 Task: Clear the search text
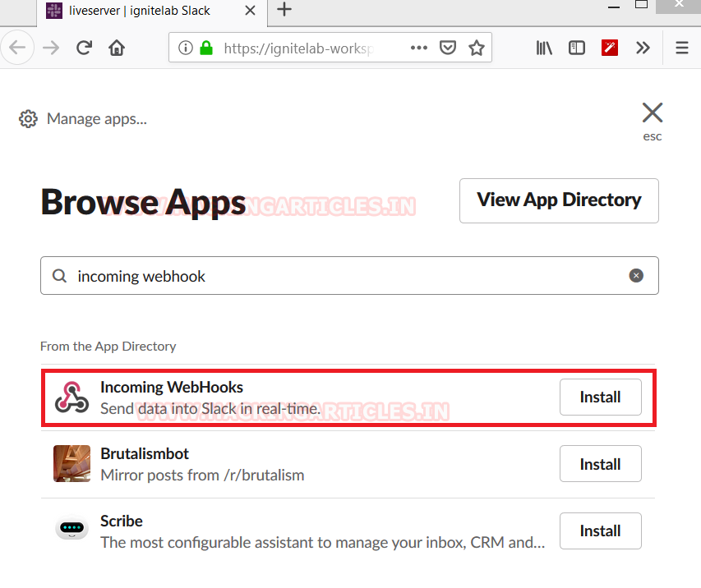click(636, 275)
